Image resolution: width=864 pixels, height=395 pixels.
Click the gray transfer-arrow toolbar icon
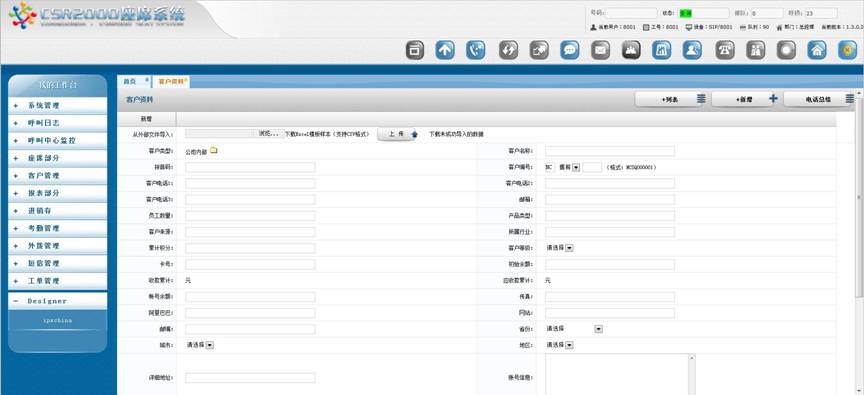click(539, 50)
